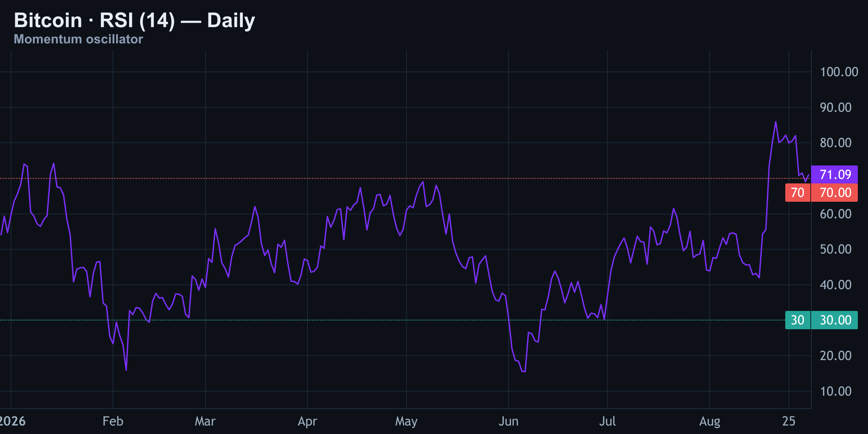This screenshot has width=868, height=434.
Task: Click the Feb date label on time axis
Action: tap(113, 421)
